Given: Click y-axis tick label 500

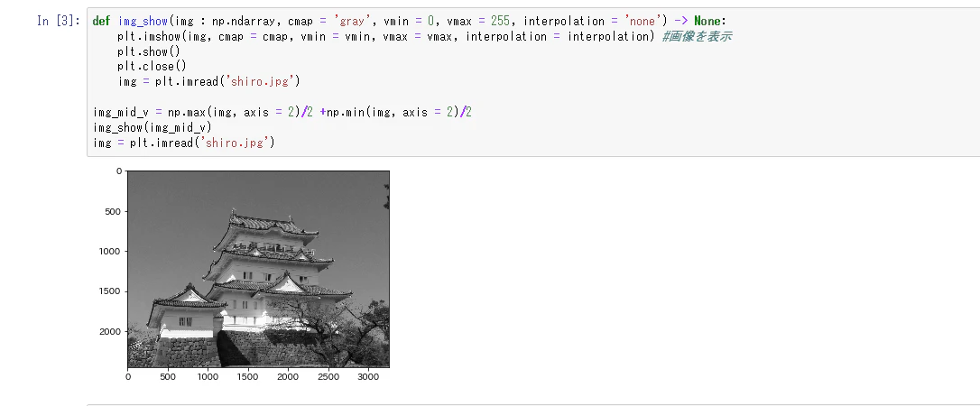Looking at the screenshot, I should point(113,211).
